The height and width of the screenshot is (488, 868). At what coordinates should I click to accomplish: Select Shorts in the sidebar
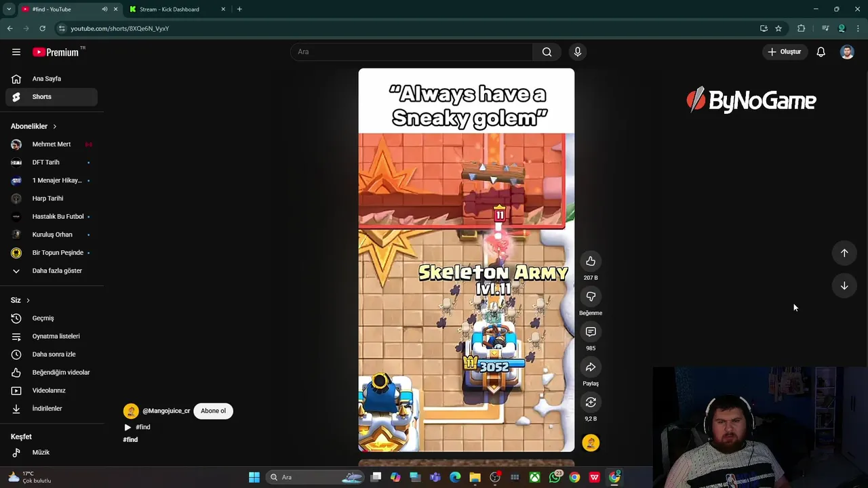52,97
